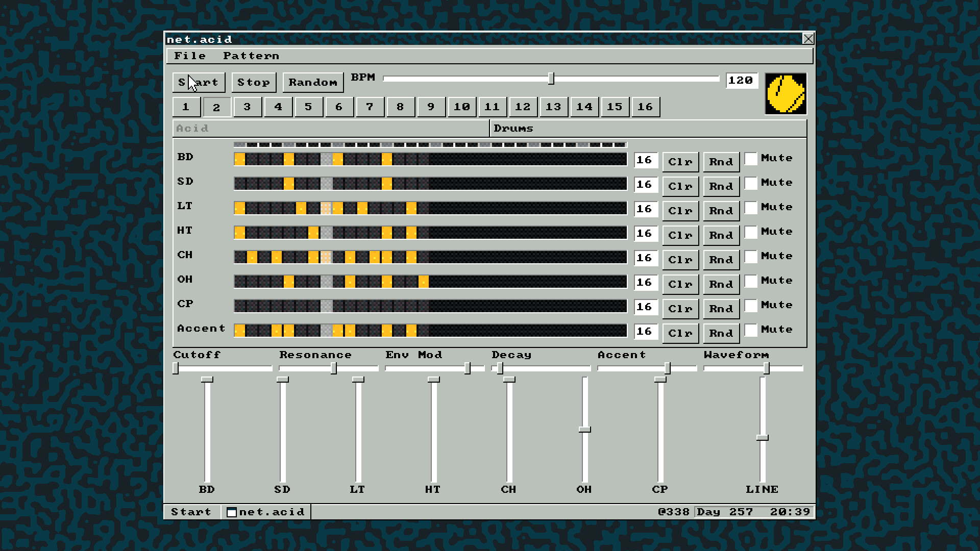The height and width of the screenshot is (551, 980).
Task: Click the Resonance slider handle
Action: coord(334,368)
